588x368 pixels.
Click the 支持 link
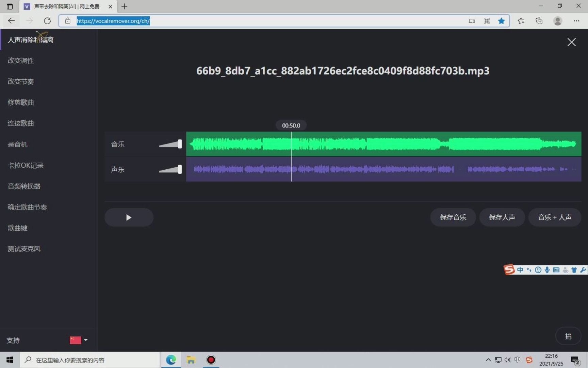13,340
